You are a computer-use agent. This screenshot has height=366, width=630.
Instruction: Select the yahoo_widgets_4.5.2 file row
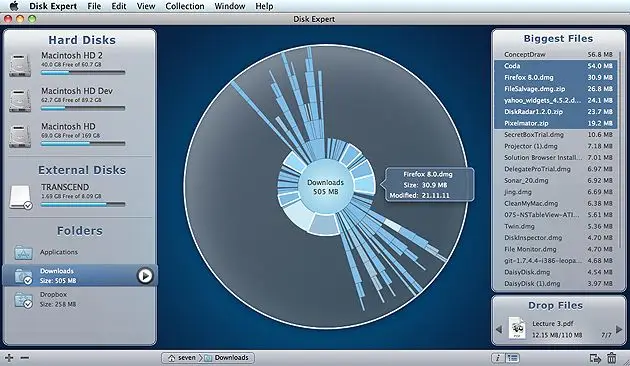click(x=555, y=100)
